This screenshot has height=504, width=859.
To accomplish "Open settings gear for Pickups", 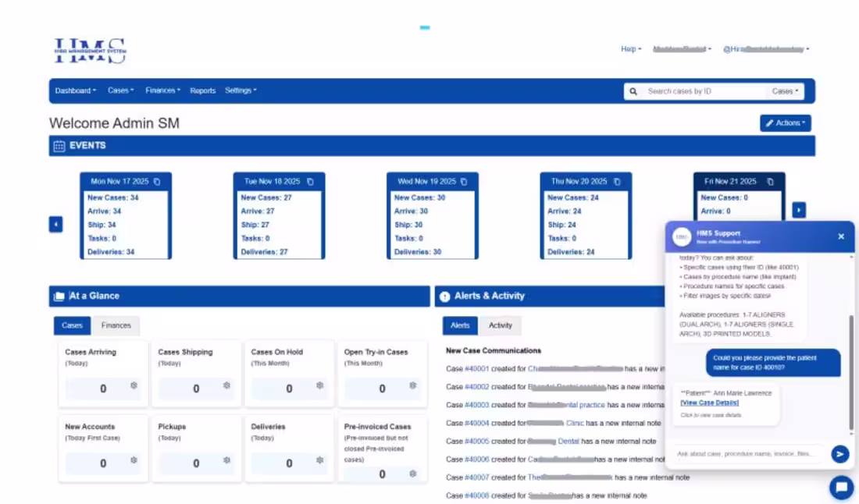I will [226, 460].
